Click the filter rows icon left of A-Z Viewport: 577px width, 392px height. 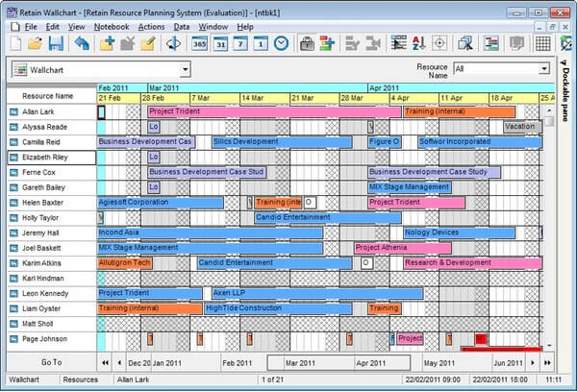tap(398, 43)
